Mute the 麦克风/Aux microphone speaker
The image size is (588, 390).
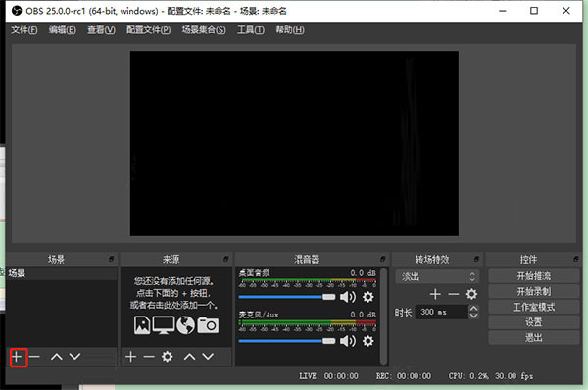click(348, 341)
